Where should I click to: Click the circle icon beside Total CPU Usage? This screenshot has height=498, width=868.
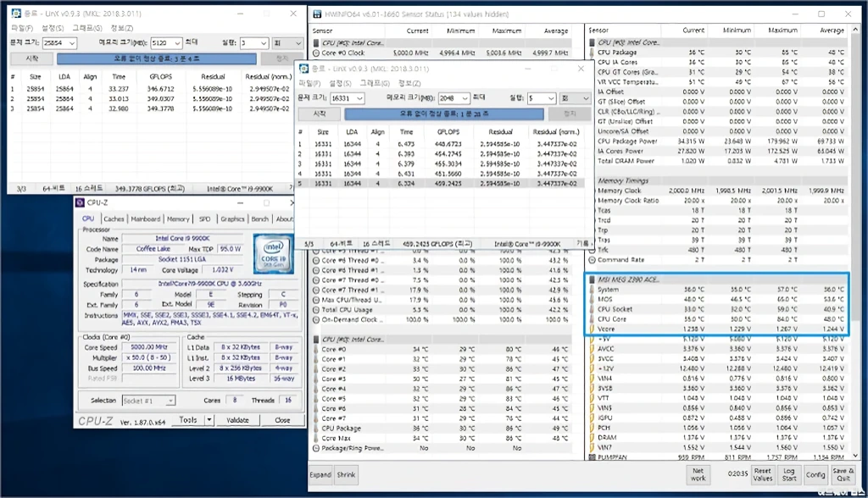(x=316, y=310)
